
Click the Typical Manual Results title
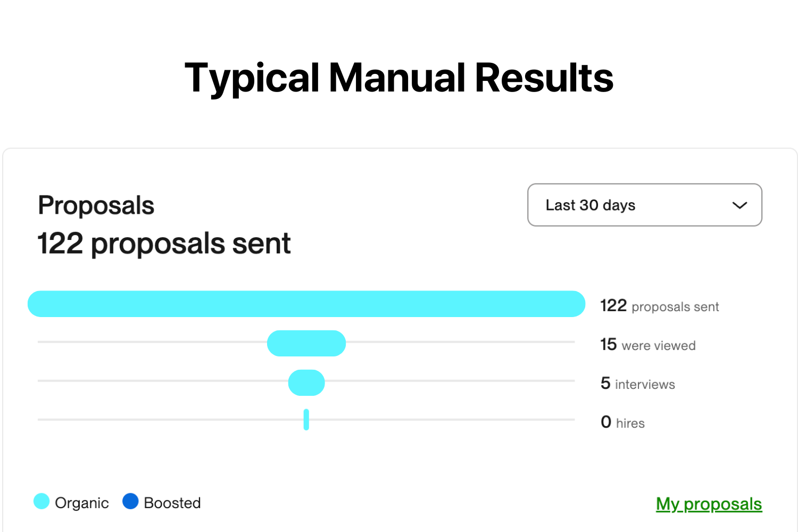click(399, 78)
